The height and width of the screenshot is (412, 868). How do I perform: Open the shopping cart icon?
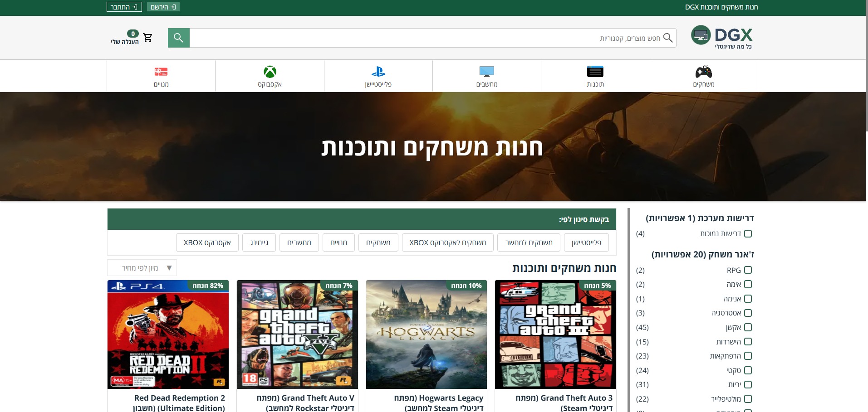click(147, 38)
